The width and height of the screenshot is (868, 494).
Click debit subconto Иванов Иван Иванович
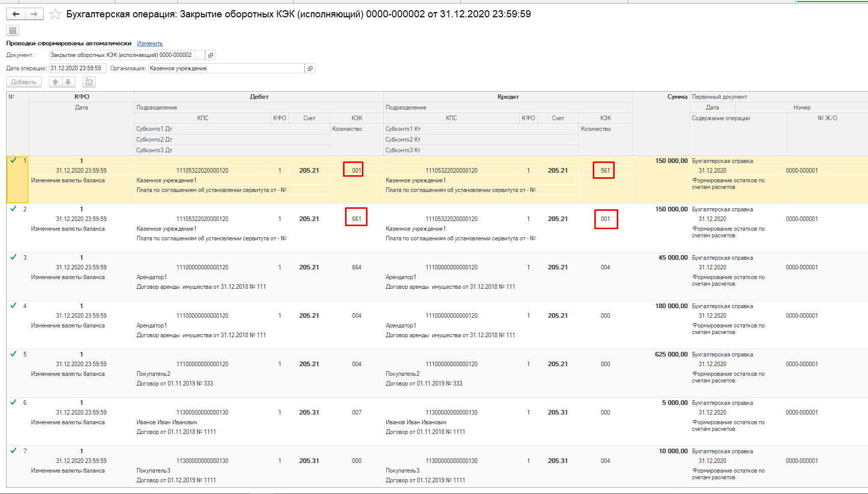[x=167, y=422]
